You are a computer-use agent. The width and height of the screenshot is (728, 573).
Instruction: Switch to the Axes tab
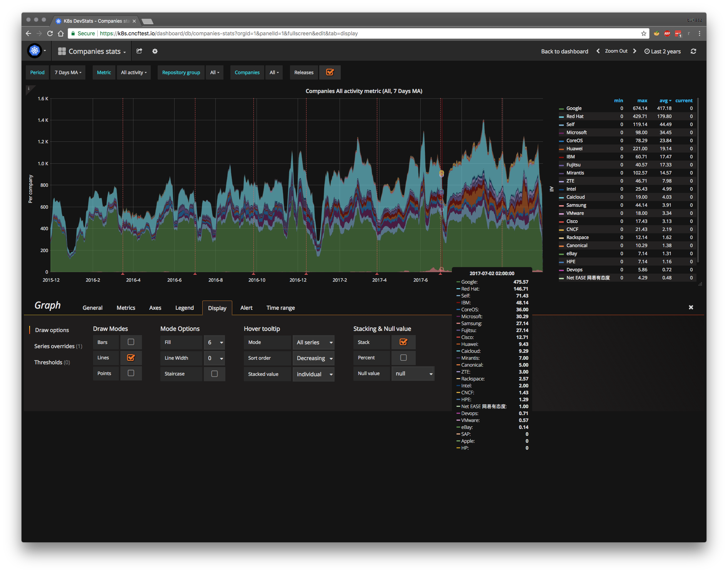point(155,307)
